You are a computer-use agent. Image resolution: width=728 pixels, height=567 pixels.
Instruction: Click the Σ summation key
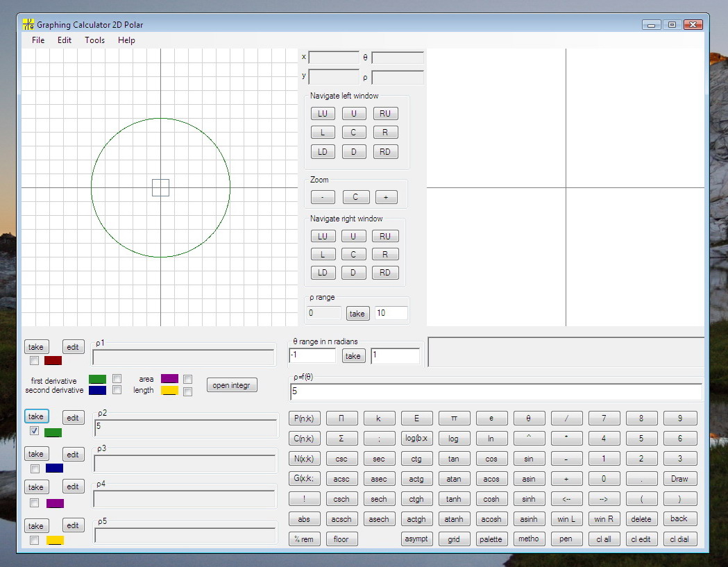point(341,439)
